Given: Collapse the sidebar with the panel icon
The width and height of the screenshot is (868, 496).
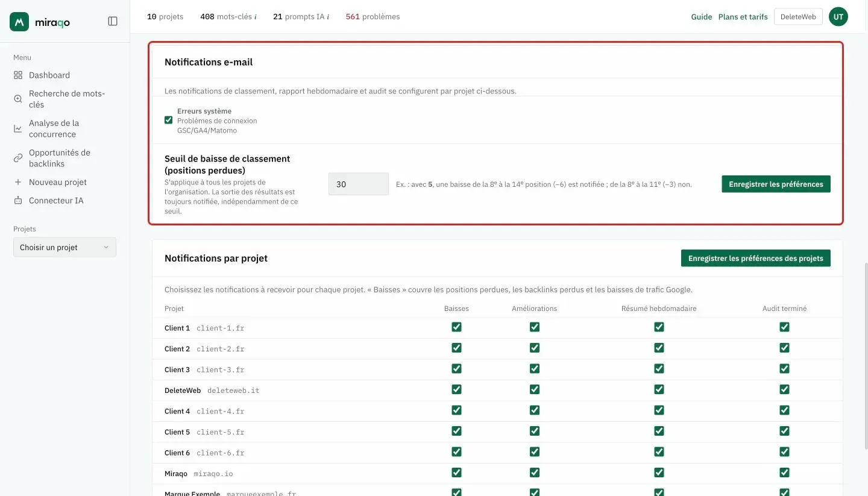Looking at the screenshot, I should [x=113, y=21].
